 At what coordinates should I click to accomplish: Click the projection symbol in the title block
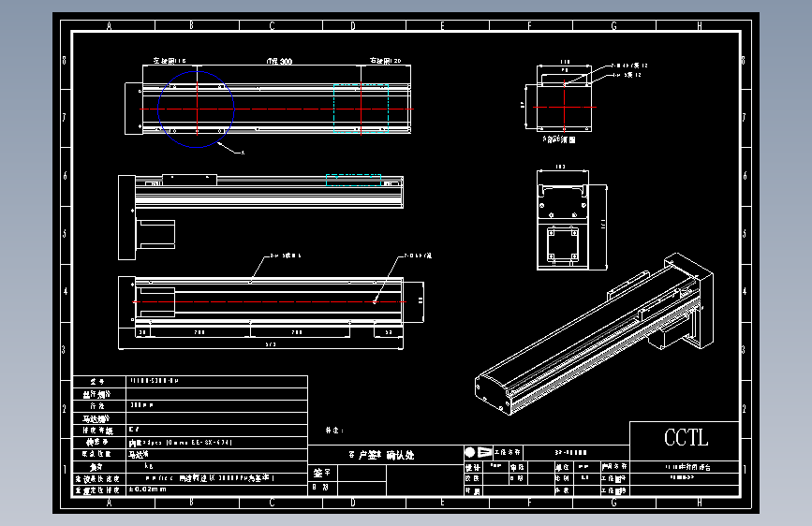tap(479, 452)
